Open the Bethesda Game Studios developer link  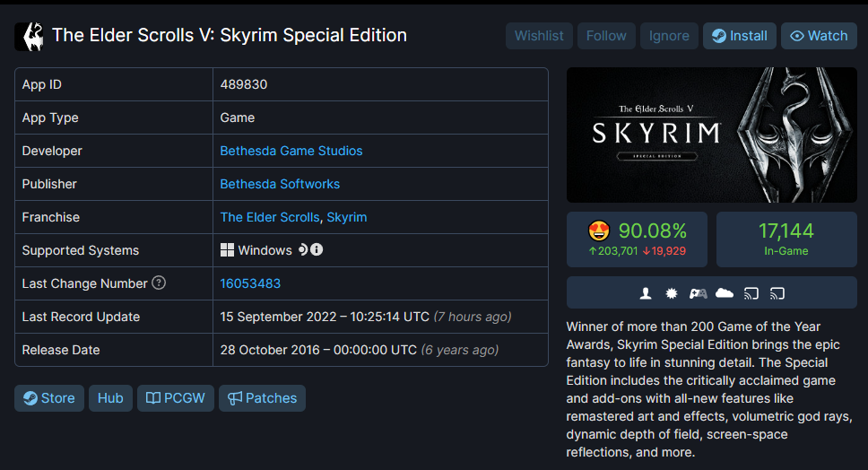point(291,151)
